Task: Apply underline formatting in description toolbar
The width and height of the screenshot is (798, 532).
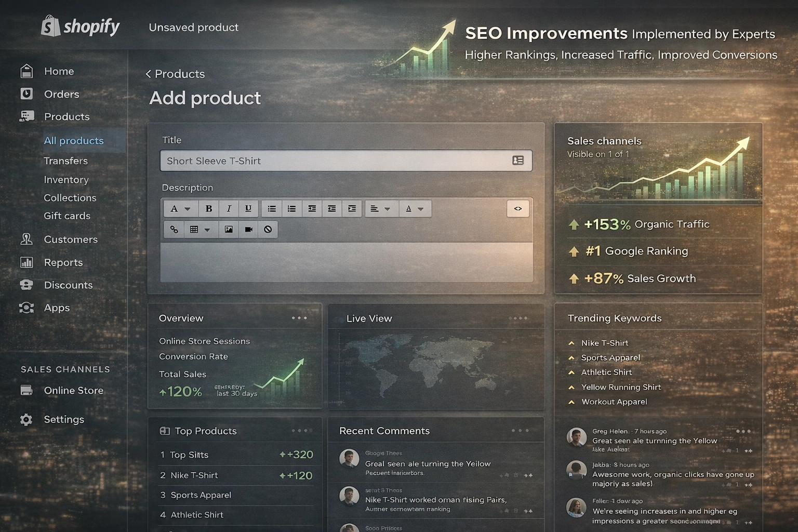Action: (x=248, y=209)
